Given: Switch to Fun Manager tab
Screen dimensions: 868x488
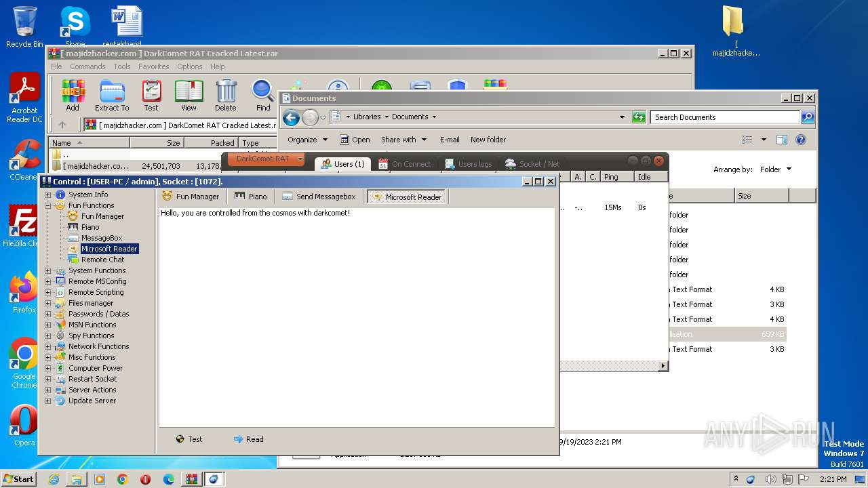Looking at the screenshot, I should [x=191, y=197].
